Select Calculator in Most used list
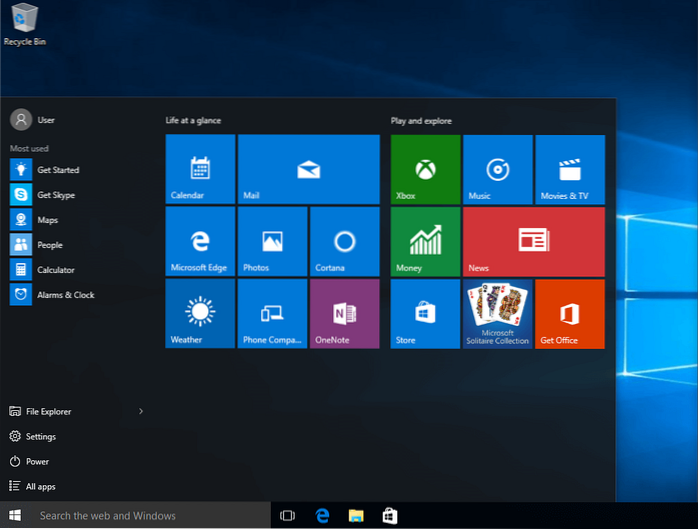The image size is (698, 529). 55,270
